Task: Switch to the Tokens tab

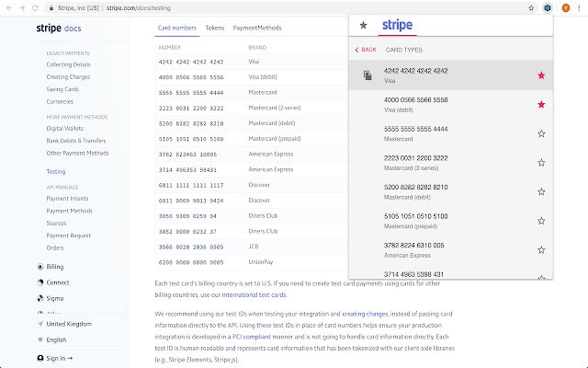Action: pyautogui.click(x=215, y=28)
